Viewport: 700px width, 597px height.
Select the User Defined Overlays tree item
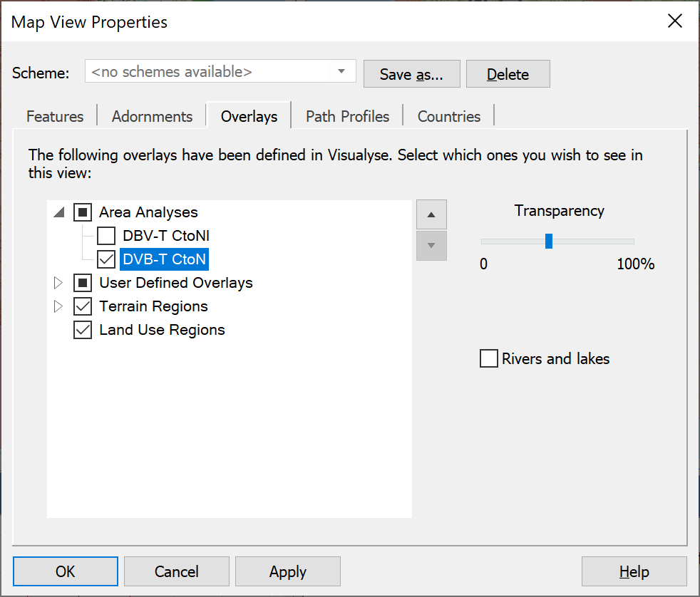(176, 283)
